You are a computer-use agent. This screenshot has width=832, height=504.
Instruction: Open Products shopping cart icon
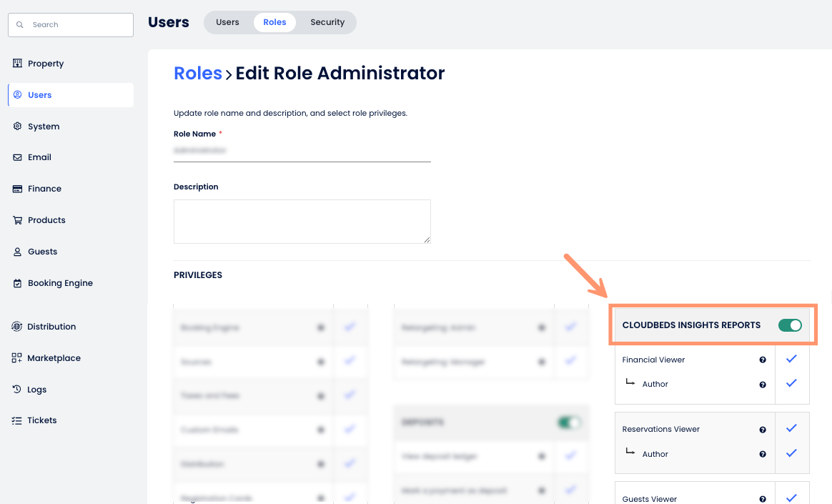tap(18, 220)
